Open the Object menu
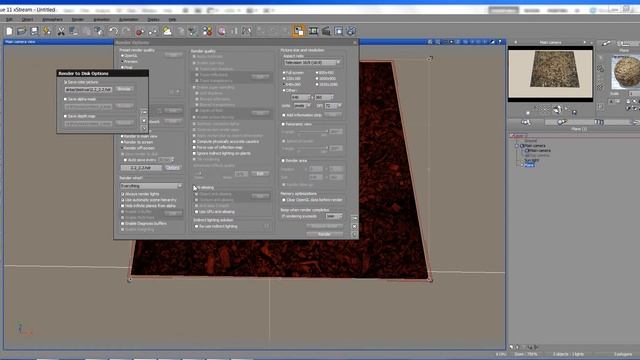The height and width of the screenshot is (360, 640). (x=27, y=19)
